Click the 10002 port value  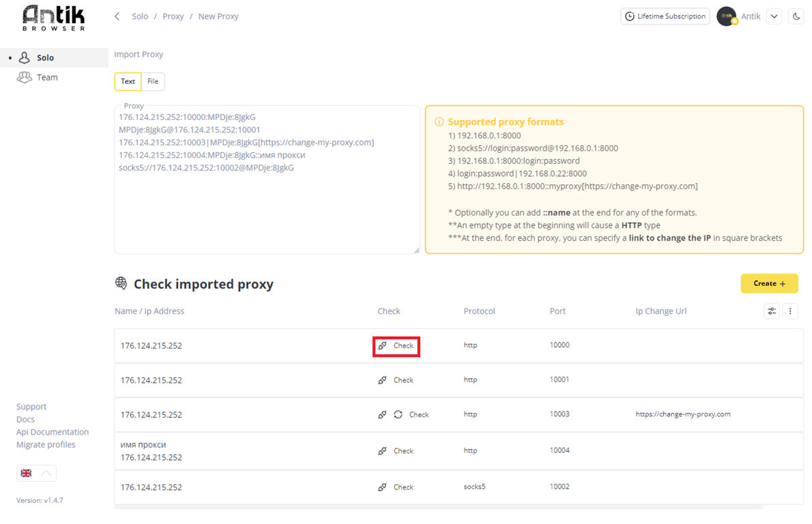(560, 486)
